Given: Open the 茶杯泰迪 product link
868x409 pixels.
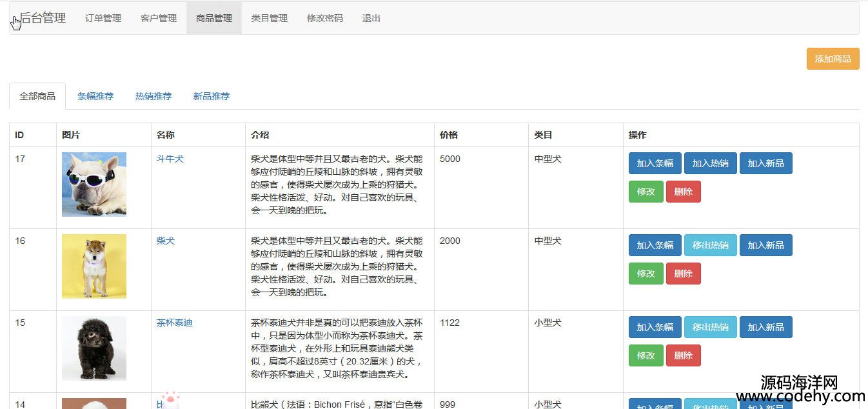Looking at the screenshot, I should tap(175, 323).
